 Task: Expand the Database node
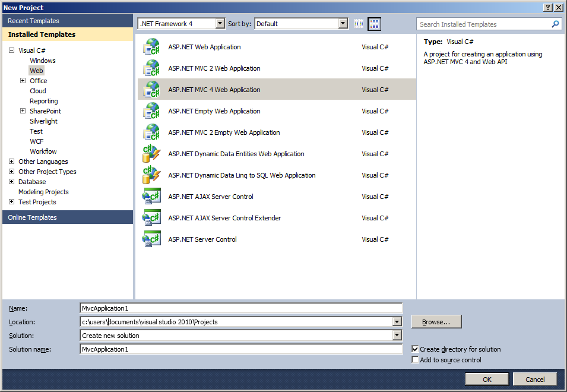11,182
